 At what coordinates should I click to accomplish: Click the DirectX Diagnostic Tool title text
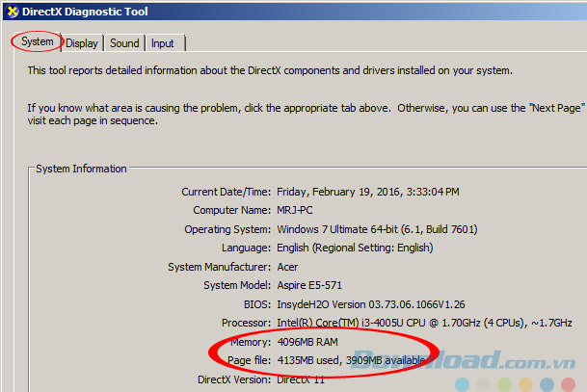pos(85,12)
